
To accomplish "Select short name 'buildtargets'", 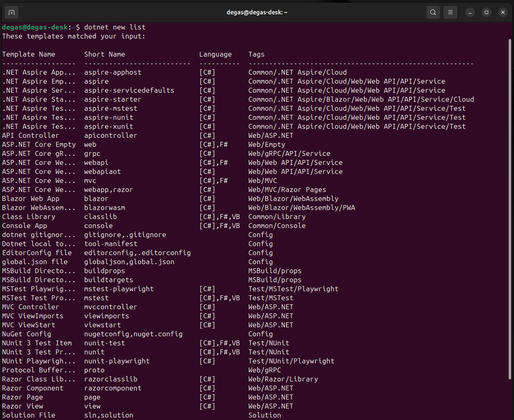I will click(109, 280).
